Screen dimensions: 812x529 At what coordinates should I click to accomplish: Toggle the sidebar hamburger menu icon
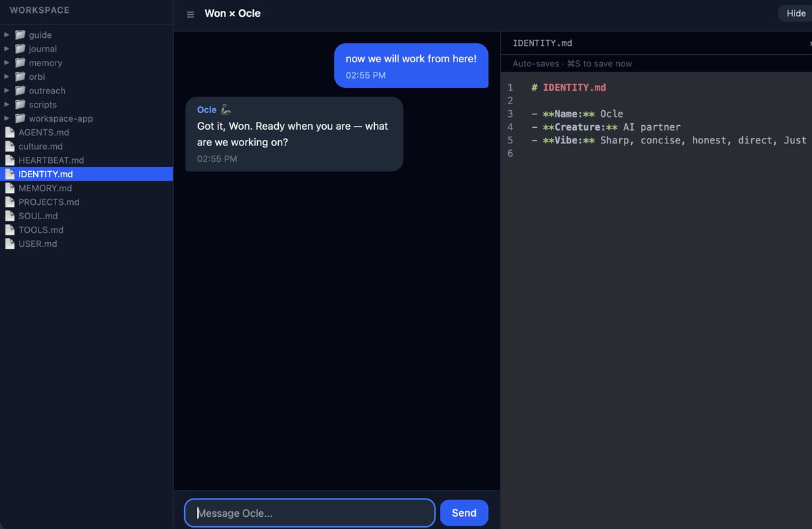click(x=191, y=14)
